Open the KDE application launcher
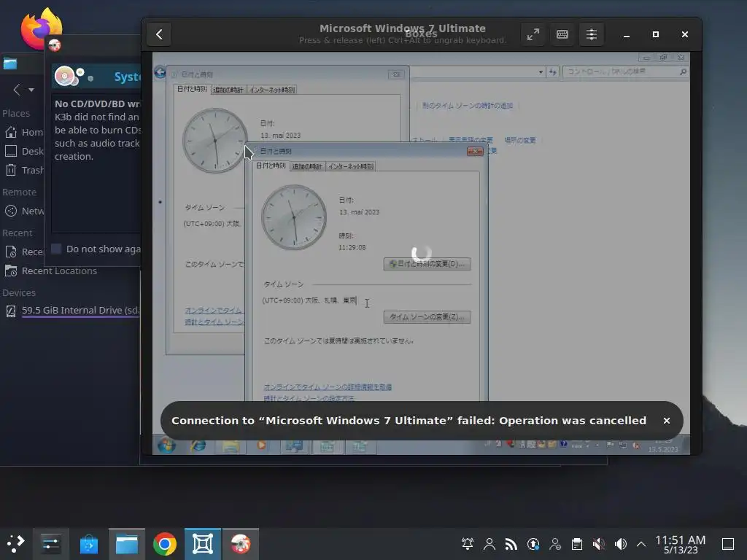747x560 pixels. [x=16, y=544]
